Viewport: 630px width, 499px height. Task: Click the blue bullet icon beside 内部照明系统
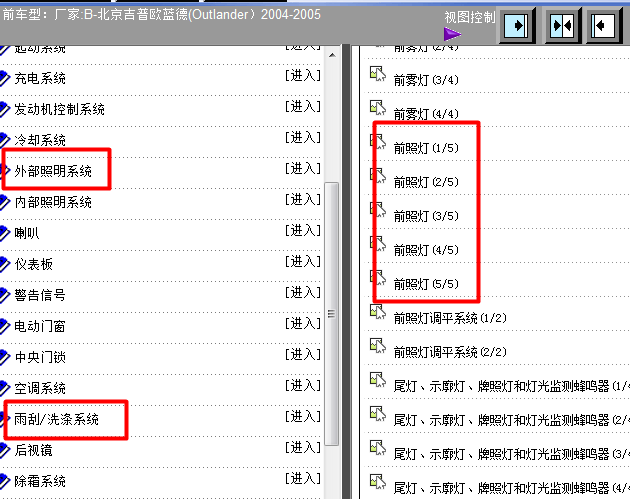4,202
